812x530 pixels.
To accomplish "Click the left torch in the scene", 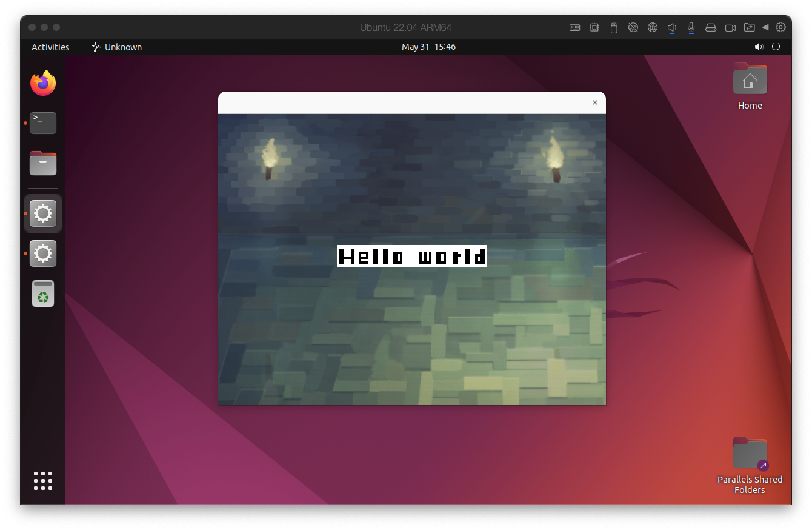I will coord(270,159).
